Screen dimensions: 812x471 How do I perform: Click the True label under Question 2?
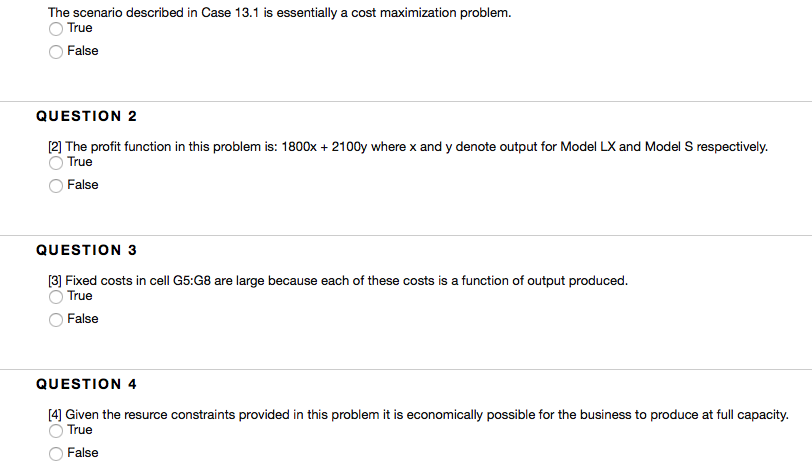point(80,162)
